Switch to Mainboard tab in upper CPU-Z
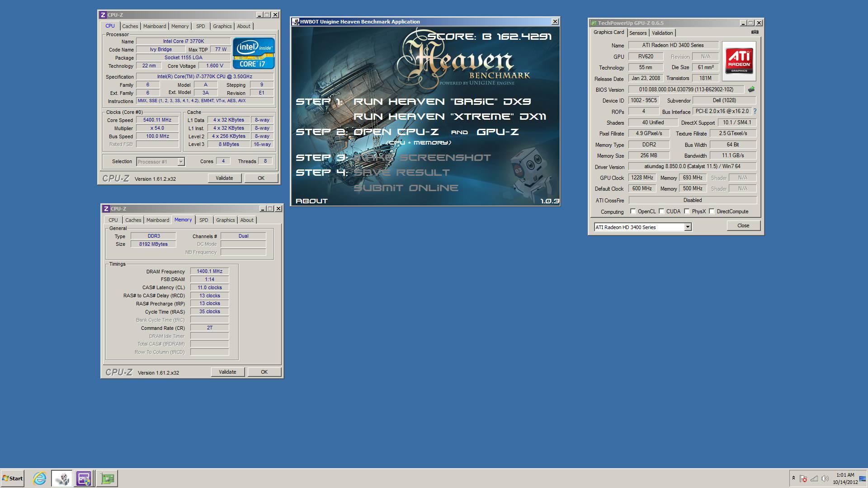 [x=155, y=26]
